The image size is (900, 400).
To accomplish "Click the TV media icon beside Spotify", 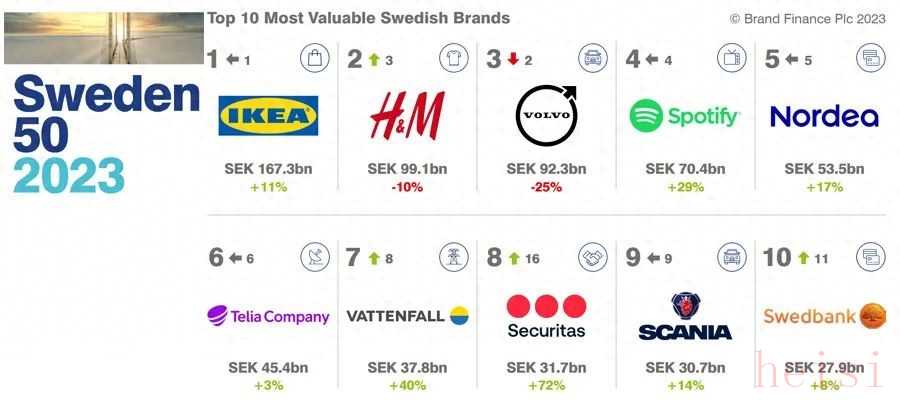I will [732, 59].
